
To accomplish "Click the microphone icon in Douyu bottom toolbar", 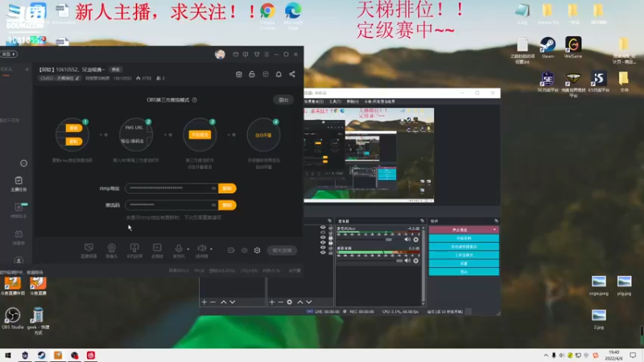I will [x=179, y=248].
